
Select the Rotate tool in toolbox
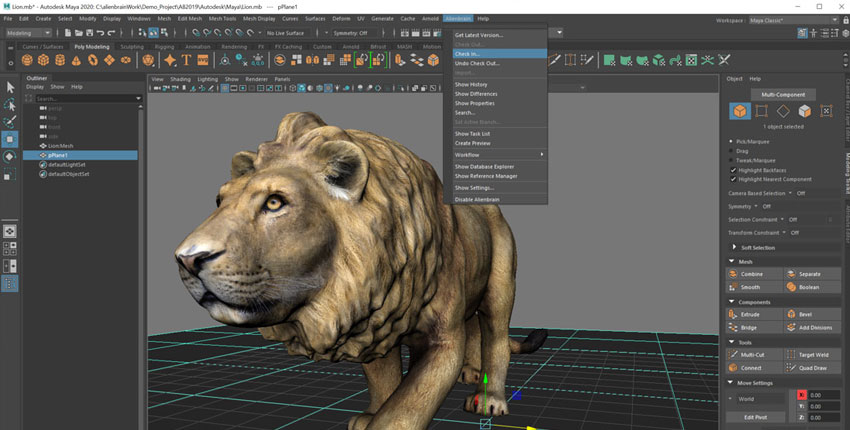(x=10, y=157)
